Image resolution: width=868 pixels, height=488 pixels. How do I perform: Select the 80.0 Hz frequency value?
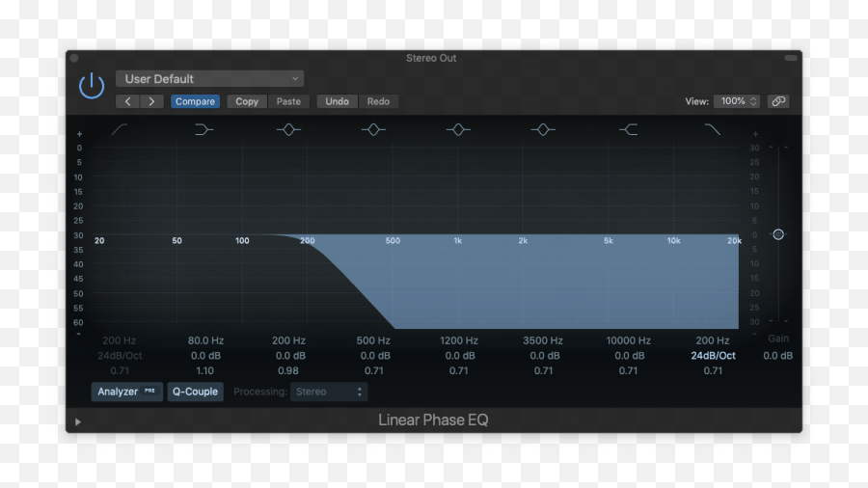pyautogui.click(x=205, y=340)
